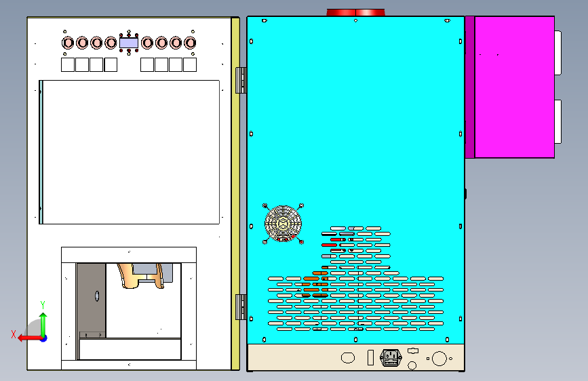Select the upper door hinge
Image resolution: width=588 pixels, height=381 pixels.
click(241, 80)
